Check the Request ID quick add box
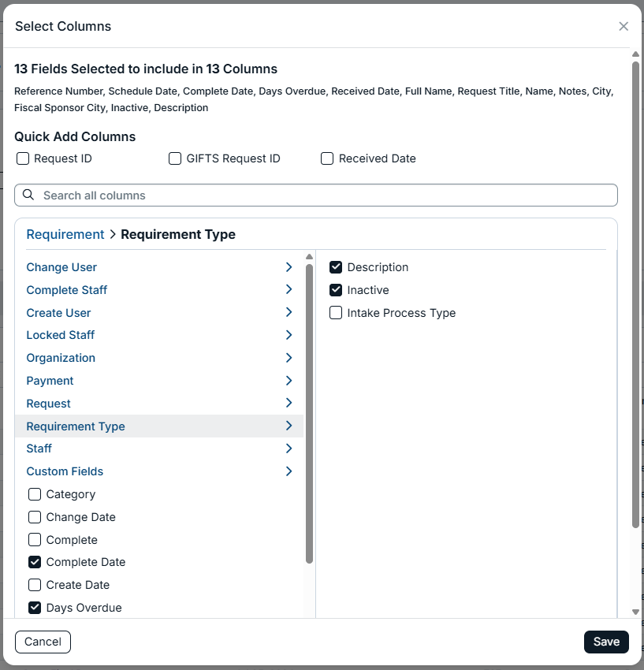 (x=23, y=158)
